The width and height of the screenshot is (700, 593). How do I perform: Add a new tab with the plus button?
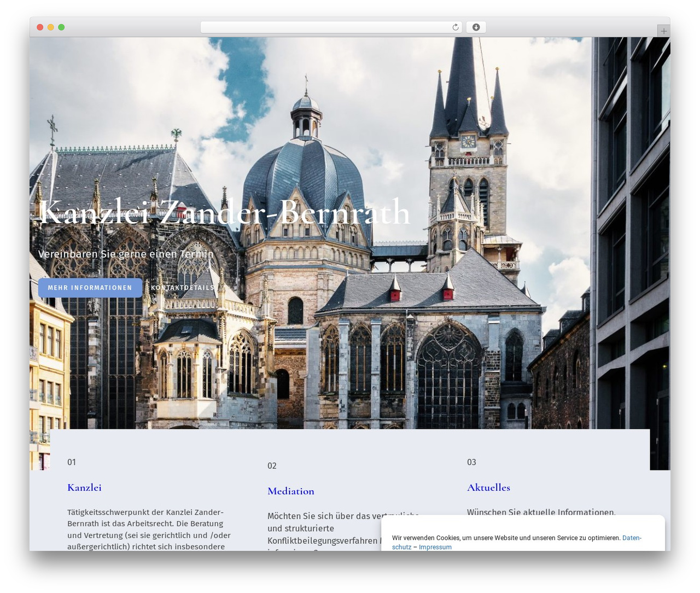[x=663, y=31]
